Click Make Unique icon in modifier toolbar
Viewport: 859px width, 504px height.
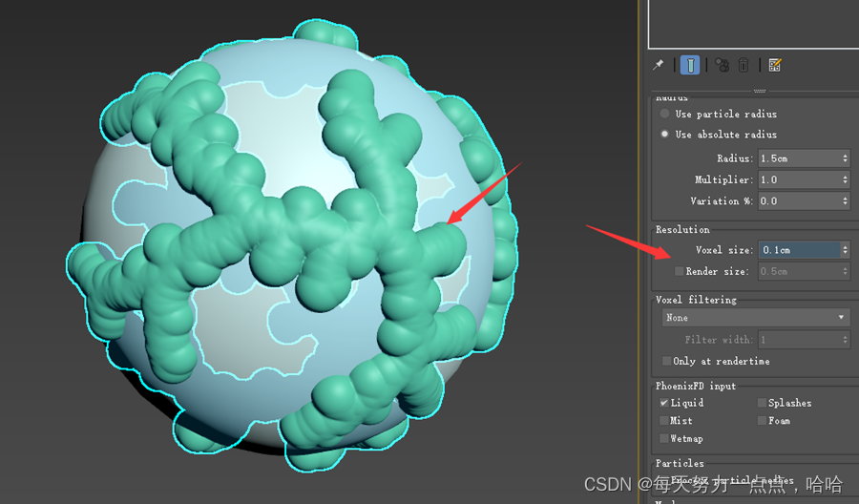coord(723,65)
